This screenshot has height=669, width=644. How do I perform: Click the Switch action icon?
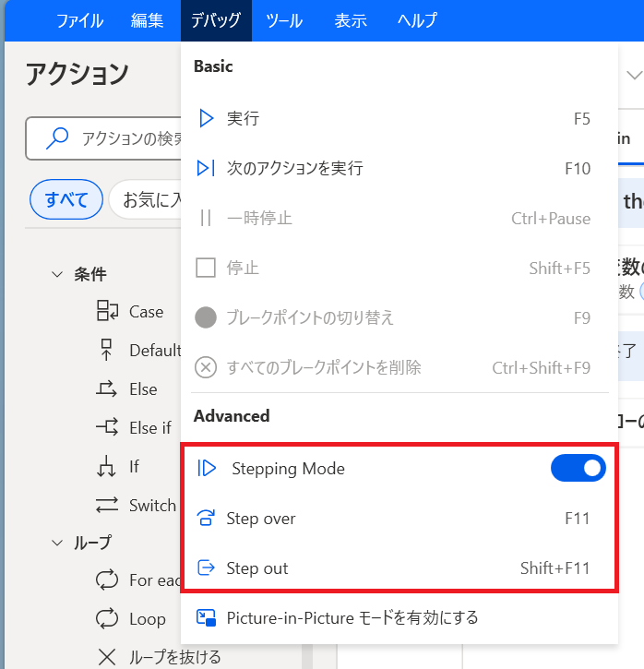pyautogui.click(x=107, y=505)
